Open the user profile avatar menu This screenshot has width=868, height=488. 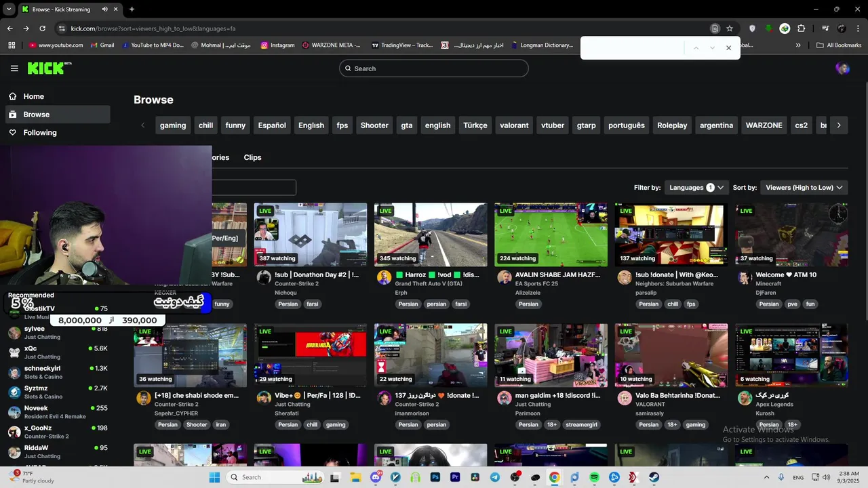pyautogui.click(x=842, y=68)
